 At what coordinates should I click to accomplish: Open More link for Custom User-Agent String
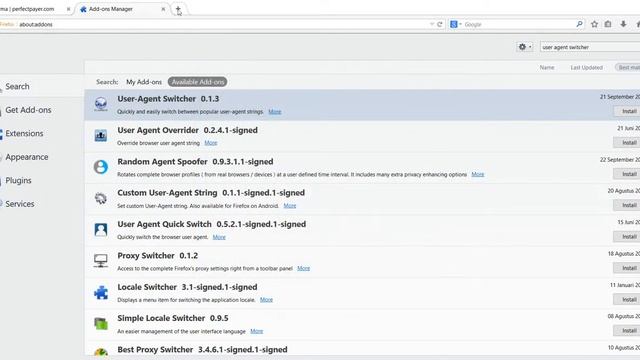pyautogui.click(x=290, y=206)
